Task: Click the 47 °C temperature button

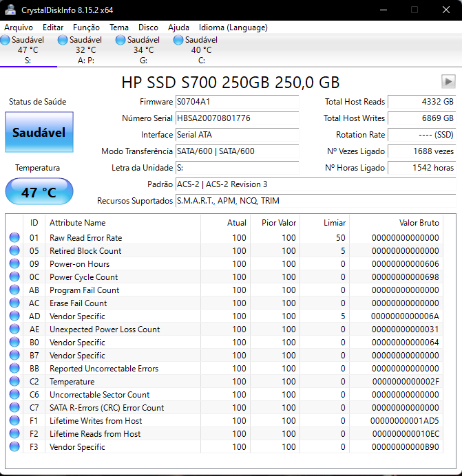Action: (x=39, y=191)
